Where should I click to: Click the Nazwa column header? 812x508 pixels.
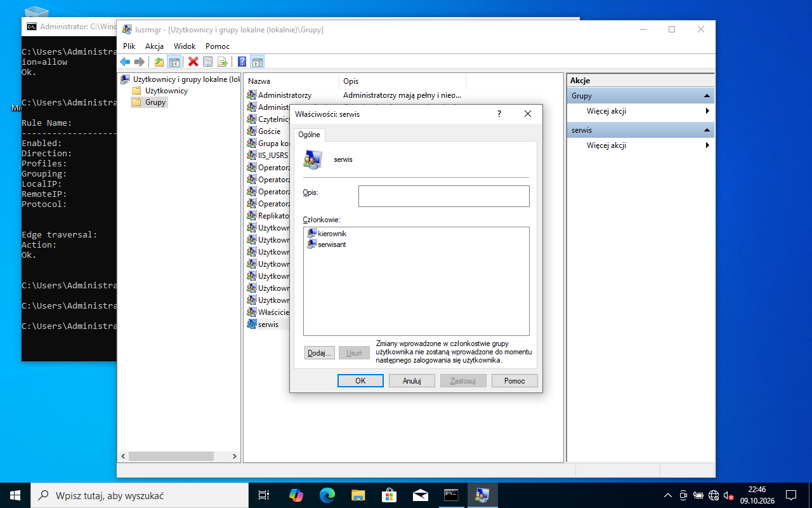[292, 81]
